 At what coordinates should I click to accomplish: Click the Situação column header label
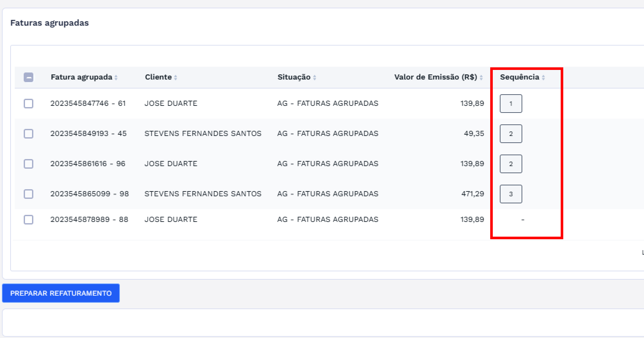tap(294, 77)
